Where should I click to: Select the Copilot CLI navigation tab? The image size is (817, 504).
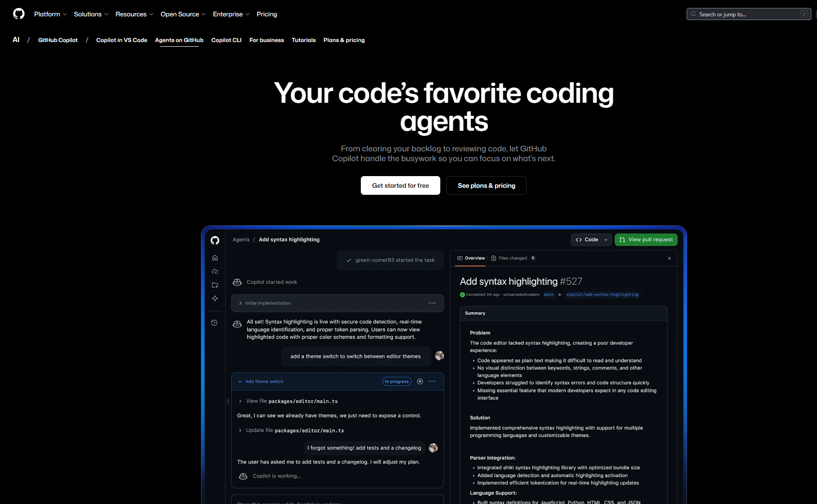click(x=226, y=40)
